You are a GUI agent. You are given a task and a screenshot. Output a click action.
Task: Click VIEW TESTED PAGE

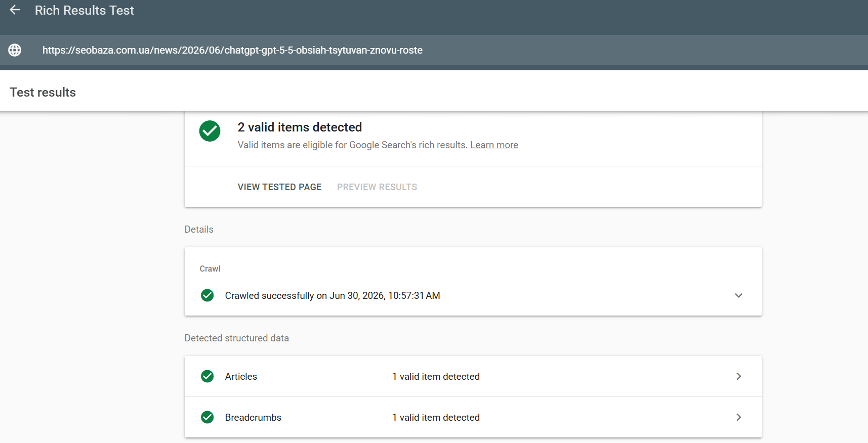pyautogui.click(x=279, y=187)
